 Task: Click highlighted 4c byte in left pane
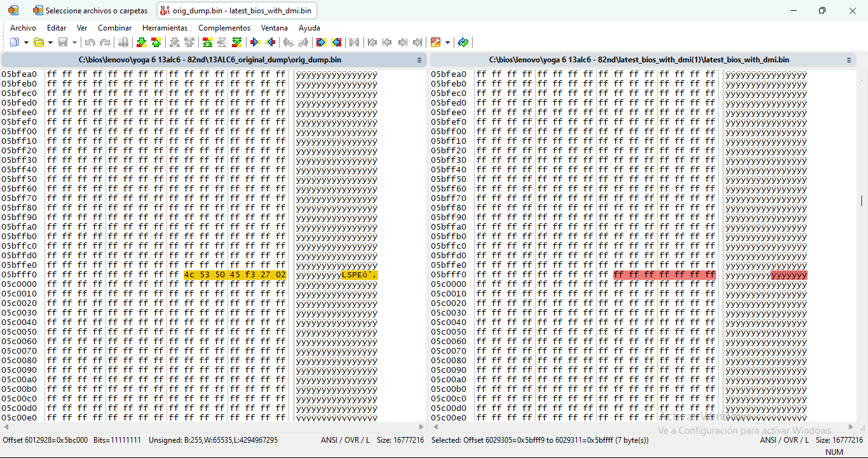tap(189, 275)
